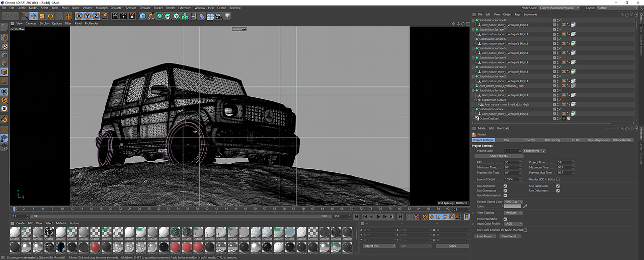Open the Octane menu in menu bar
The height and width of the screenshot is (260, 644).
pos(221,8)
